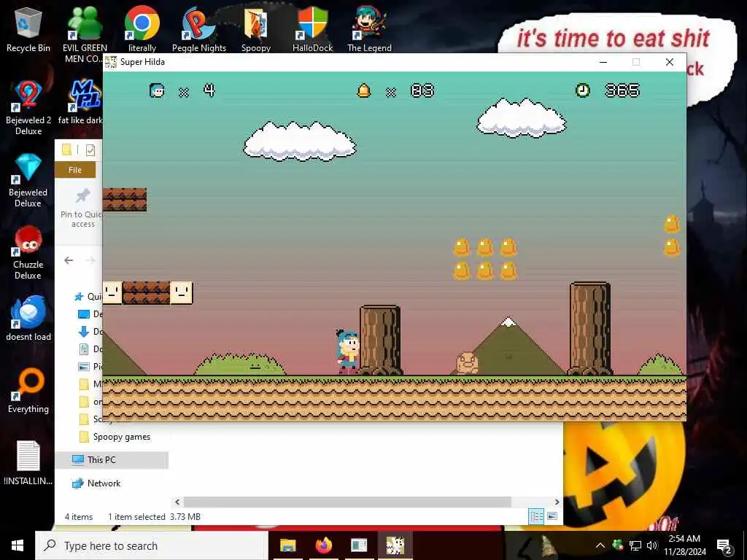Open the Peggle Nights desktop shortcut
747x560 pixels.
[198, 29]
